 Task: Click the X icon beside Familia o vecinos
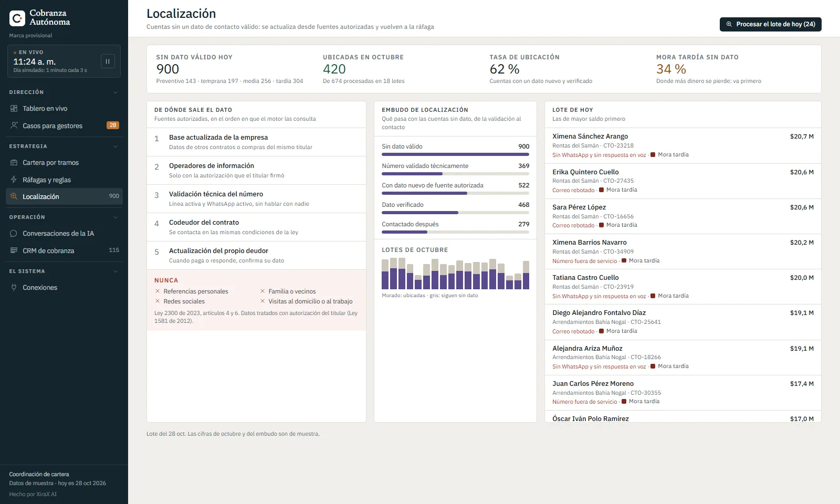tap(262, 291)
